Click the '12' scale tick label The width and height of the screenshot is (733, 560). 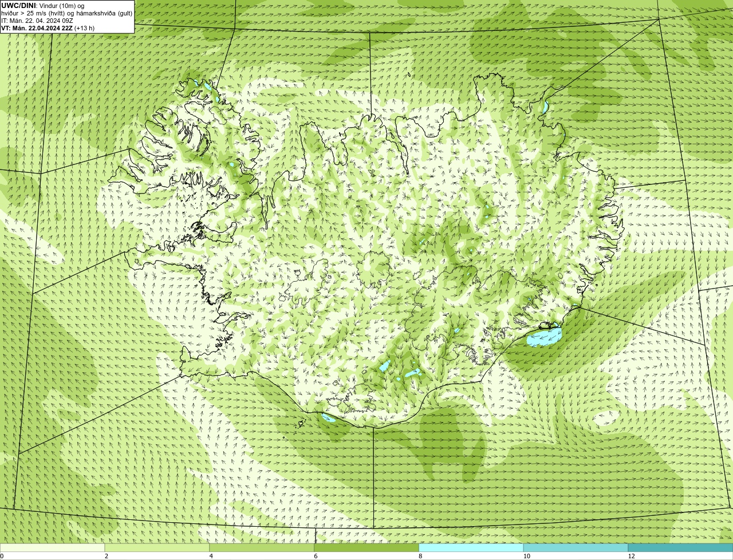point(631,556)
